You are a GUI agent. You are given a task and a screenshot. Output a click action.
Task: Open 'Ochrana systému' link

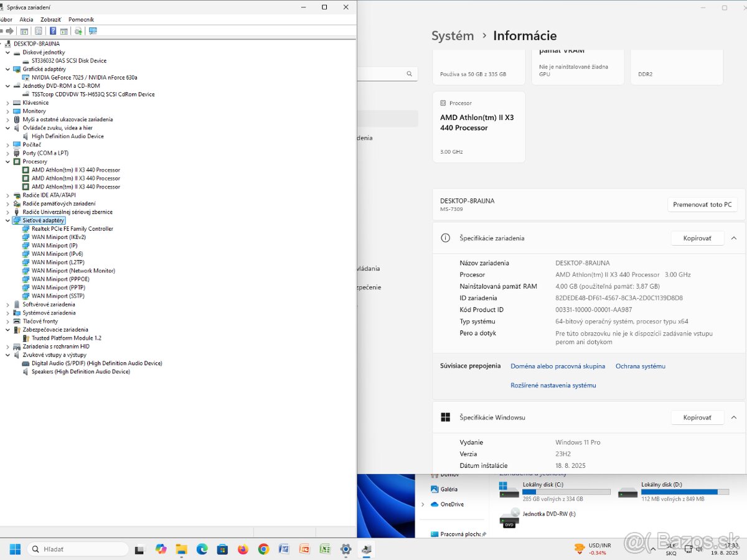point(640,366)
